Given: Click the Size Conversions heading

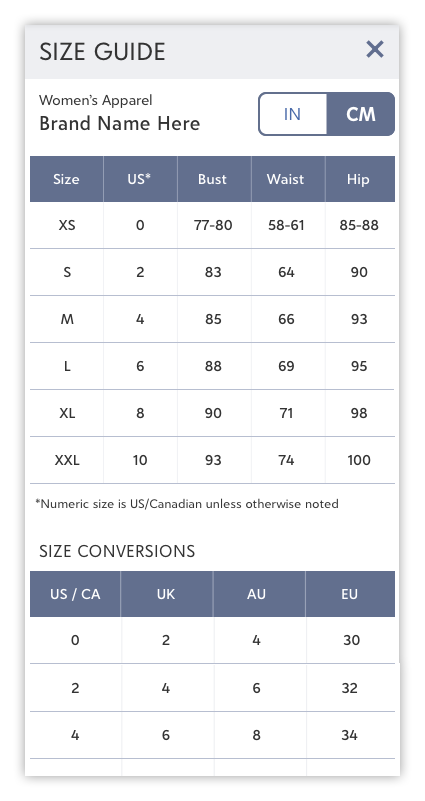Looking at the screenshot, I should (117, 551).
